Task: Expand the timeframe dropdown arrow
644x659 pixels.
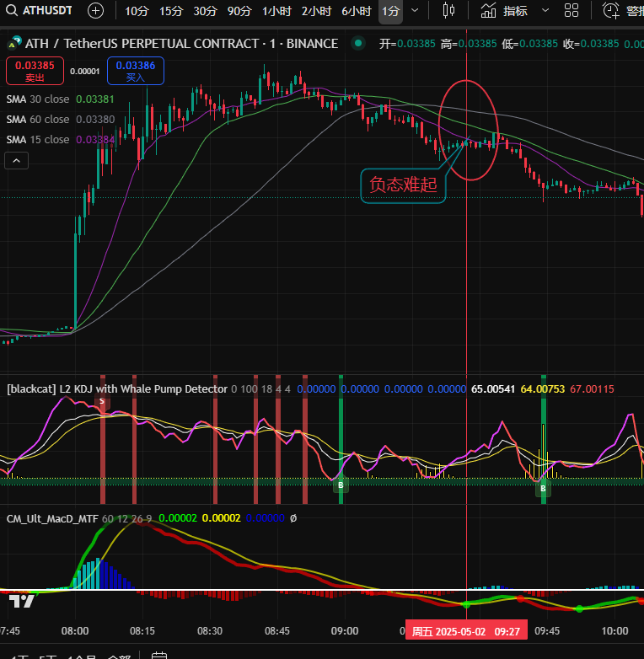Action: [415, 10]
